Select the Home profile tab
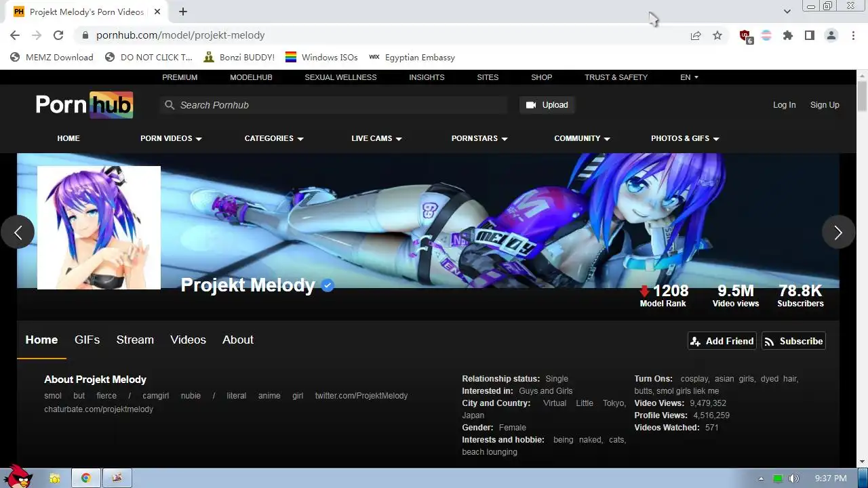868x488 pixels. pos(41,340)
